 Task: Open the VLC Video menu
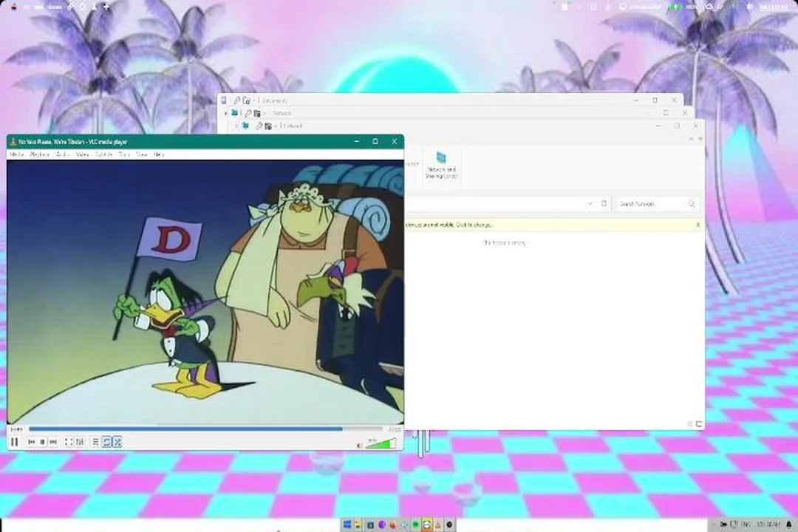pyautogui.click(x=83, y=154)
